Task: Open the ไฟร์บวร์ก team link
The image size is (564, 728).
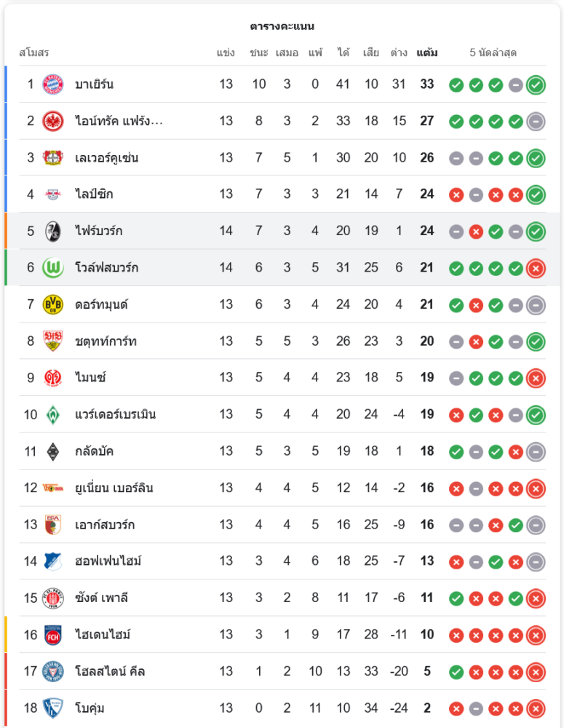Action: point(98,231)
